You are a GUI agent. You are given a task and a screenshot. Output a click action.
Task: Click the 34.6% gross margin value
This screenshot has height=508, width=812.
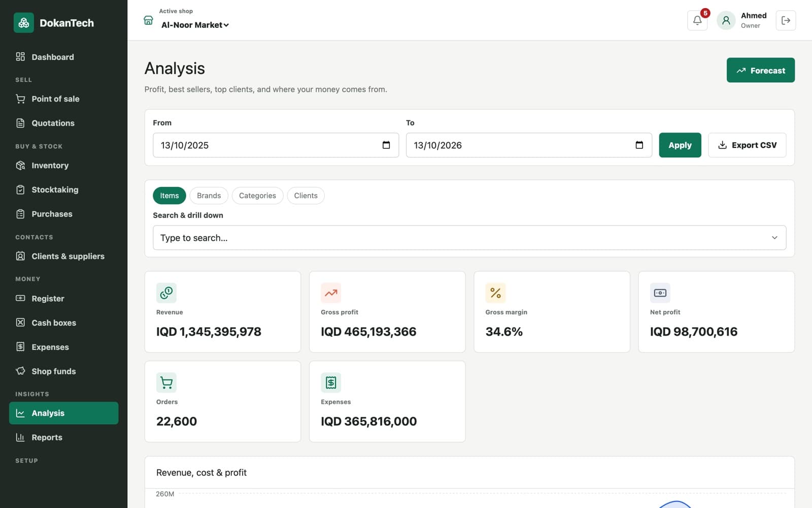pos(504,332)
